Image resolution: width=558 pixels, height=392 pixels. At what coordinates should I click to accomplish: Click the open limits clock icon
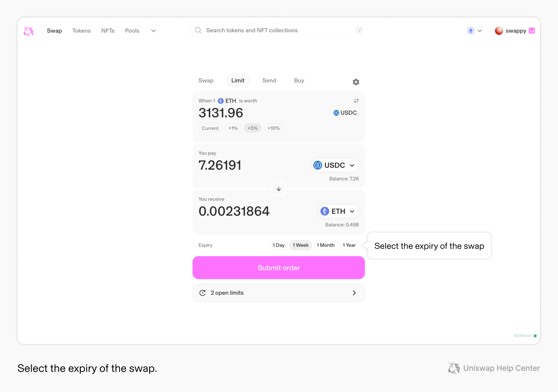tap(202, 293)
